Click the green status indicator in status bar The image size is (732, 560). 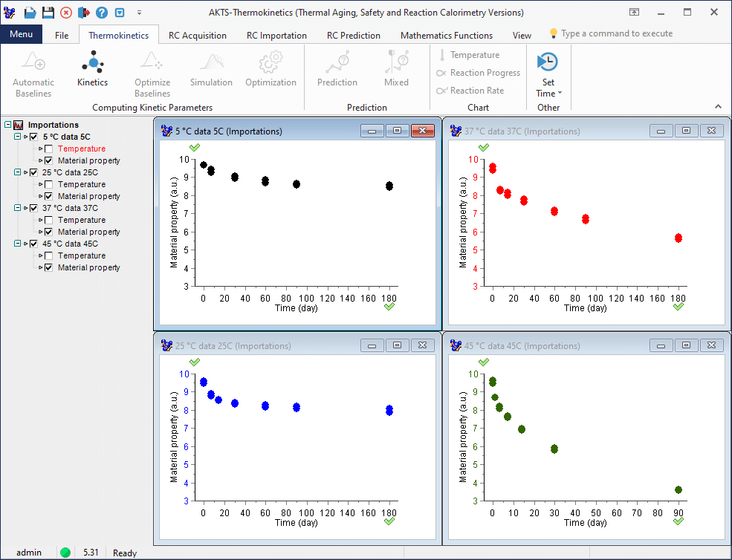(65, 552)
